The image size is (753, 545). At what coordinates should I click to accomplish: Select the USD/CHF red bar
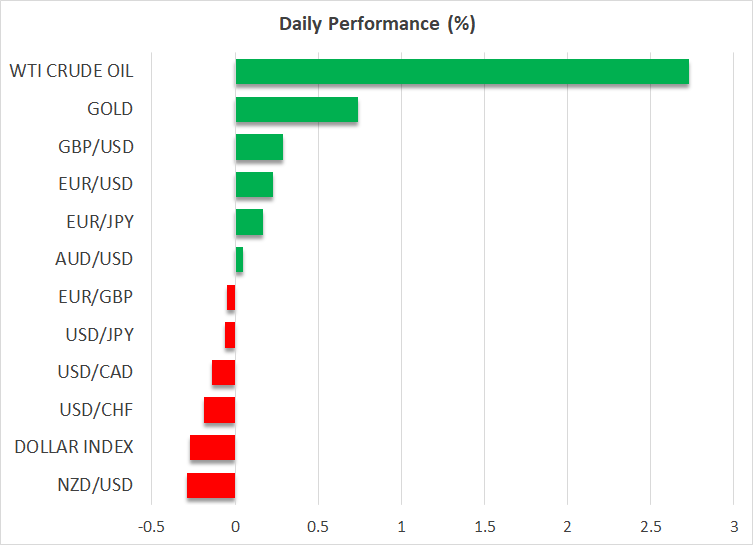[219, 410]
